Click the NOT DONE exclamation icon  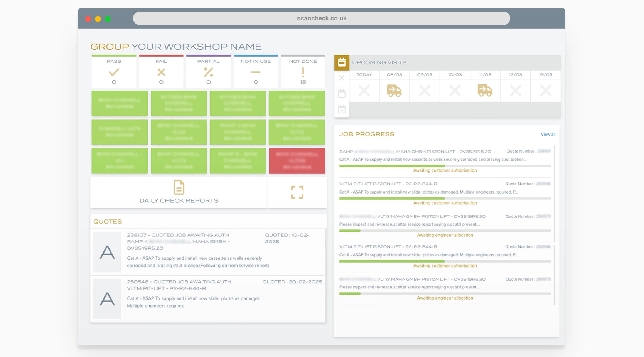click(x=303, y=72)
